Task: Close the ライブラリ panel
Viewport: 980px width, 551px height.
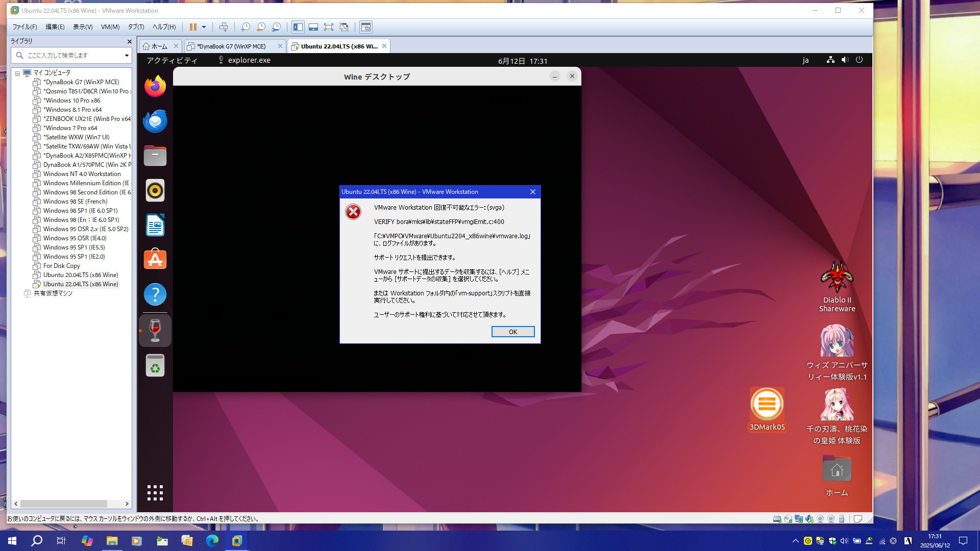Action: [x=129, y=41]
